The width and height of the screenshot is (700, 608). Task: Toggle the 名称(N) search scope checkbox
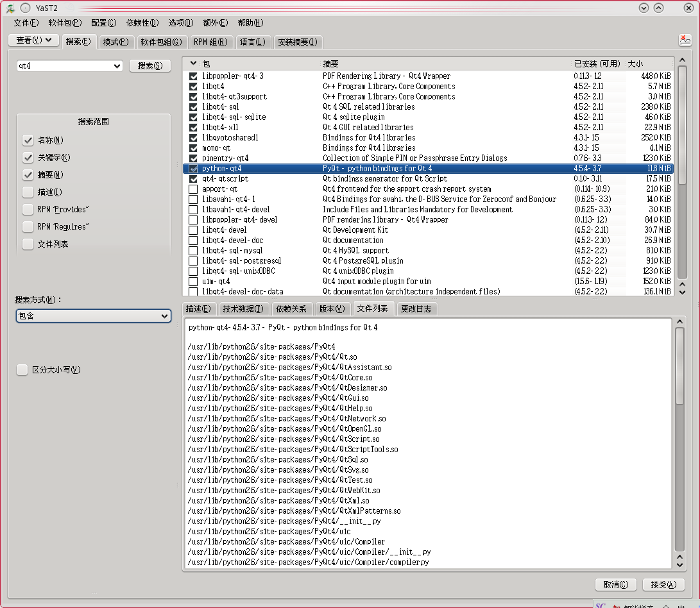(x=28, y=140)
